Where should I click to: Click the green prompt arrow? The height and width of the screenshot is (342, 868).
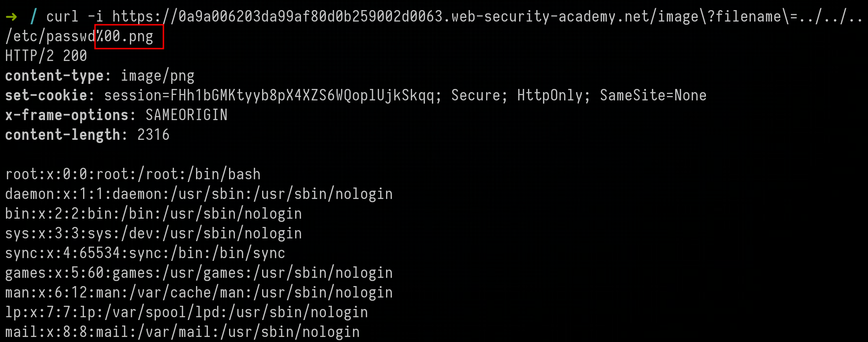11,17
